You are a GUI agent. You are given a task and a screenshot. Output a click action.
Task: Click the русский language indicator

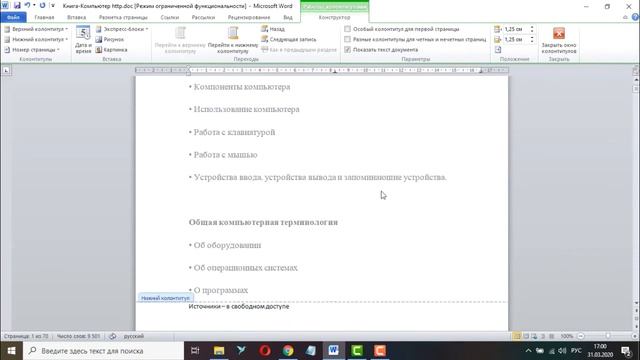point(134,336)
